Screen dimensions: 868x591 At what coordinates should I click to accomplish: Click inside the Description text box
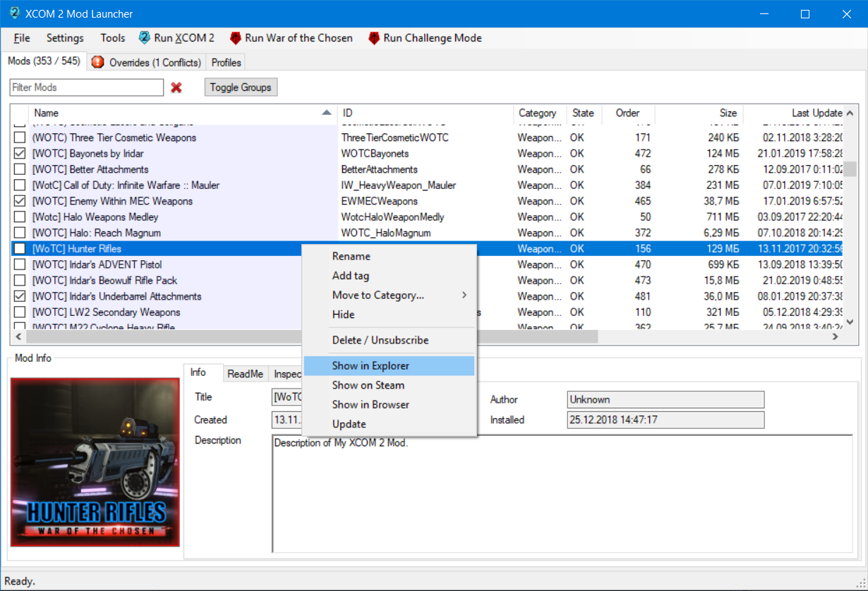pyautogui.click(x=562, y=493)
